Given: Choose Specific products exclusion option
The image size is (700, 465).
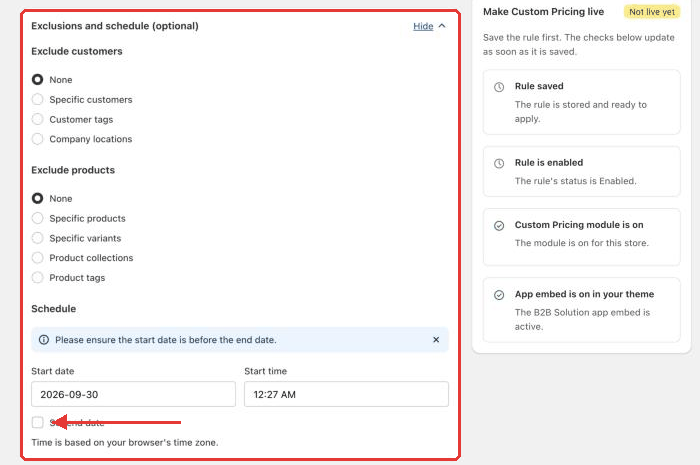Looking at the screenshot, I should point(38,218).
